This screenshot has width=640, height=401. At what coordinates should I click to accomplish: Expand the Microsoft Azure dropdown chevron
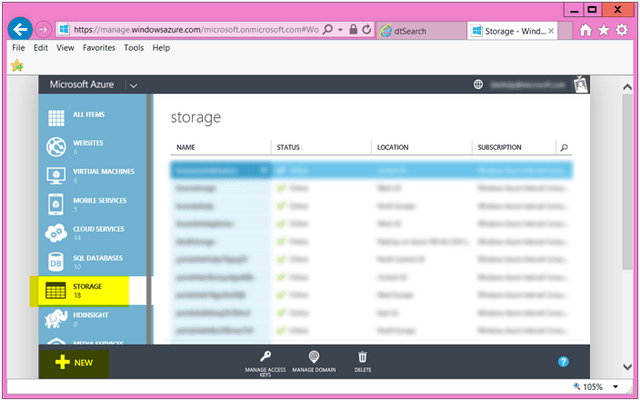pyautogui.click(x=133, y=86)
